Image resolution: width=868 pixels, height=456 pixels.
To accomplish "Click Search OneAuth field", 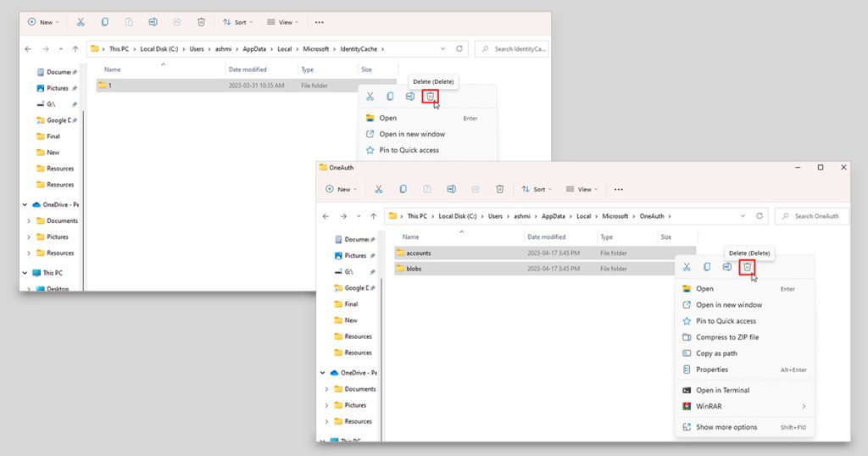I will (811, 216).
